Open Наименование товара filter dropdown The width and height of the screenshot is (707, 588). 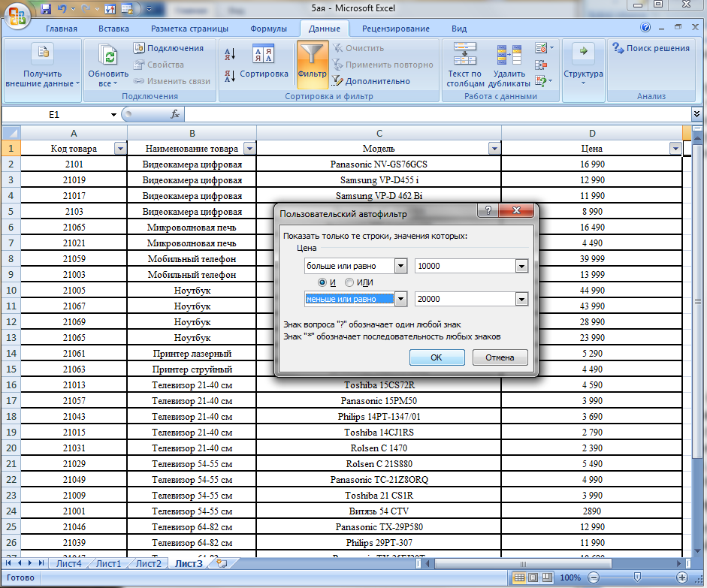pos(249,148)
